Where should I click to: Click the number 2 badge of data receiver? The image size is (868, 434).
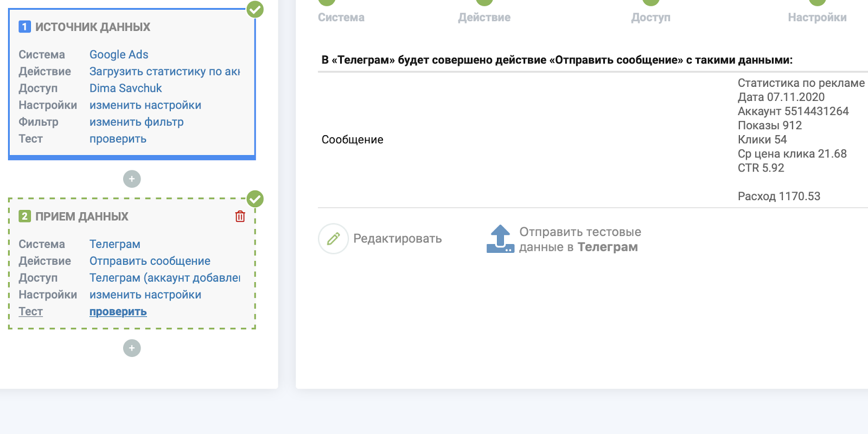click(x=24, y=216)
